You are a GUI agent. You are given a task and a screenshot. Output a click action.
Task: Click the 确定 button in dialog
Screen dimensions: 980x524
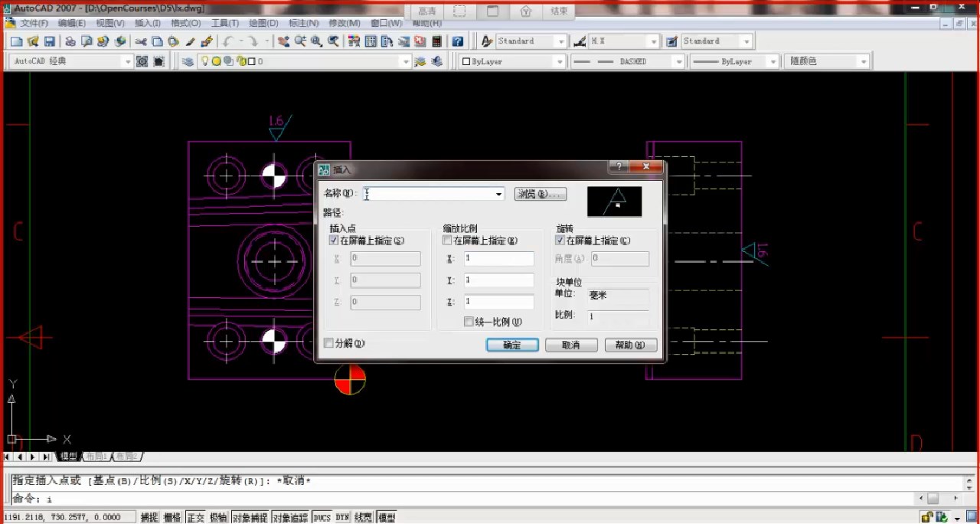pyautogui.click(x=511, y=346)
